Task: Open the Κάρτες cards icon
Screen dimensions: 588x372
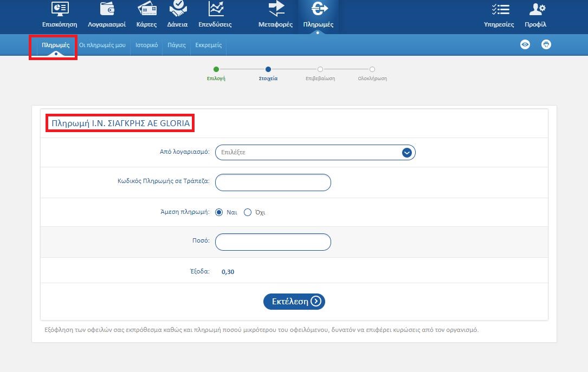Action: pos(147,9)
